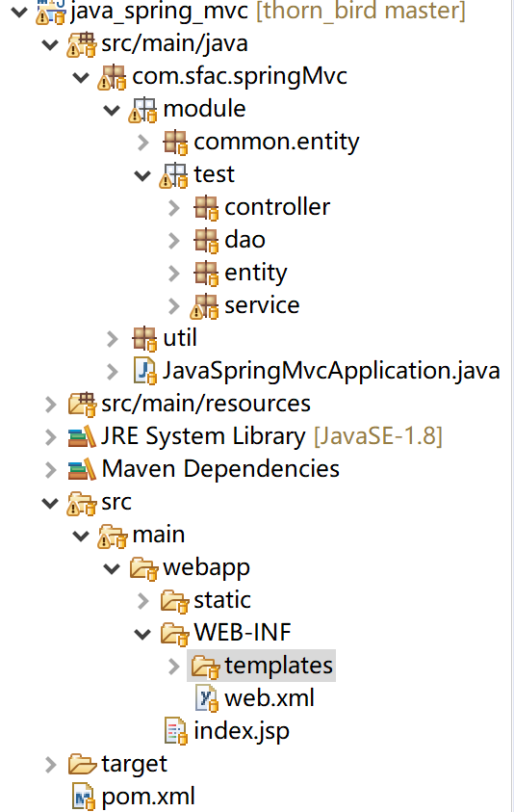Click the JavaSpringMvcApplication.java file icon
The width and height of the screenshot is (514, 812).
[145, 371]
